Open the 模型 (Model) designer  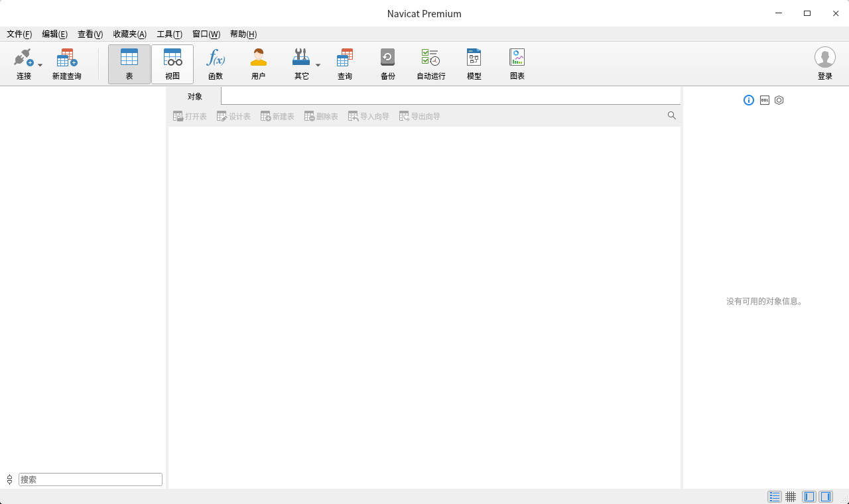coord(474,64)
